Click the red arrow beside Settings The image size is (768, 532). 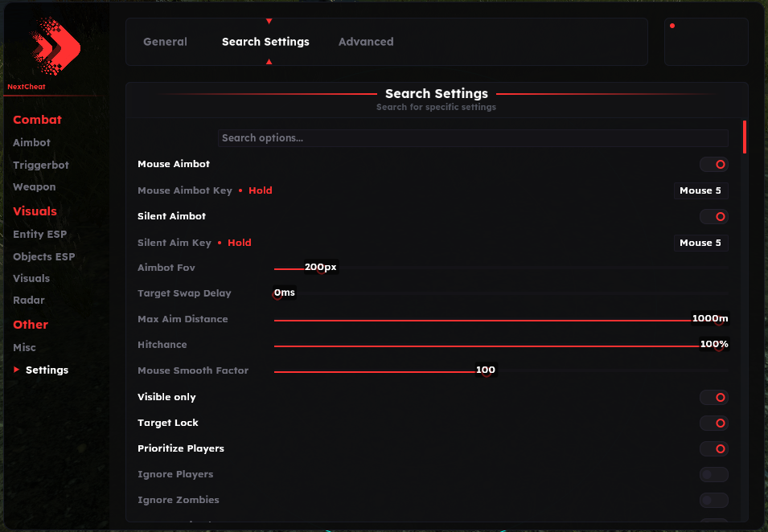(17, 370)
